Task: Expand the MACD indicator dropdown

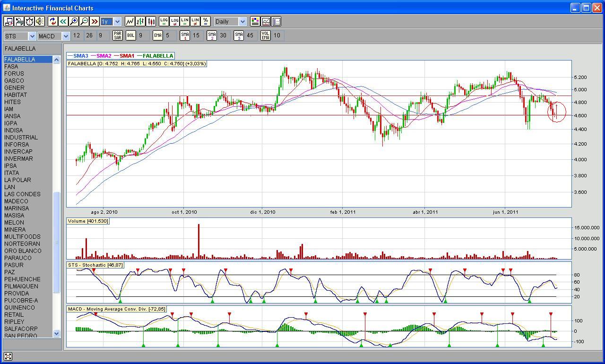Action: (66, 36)
